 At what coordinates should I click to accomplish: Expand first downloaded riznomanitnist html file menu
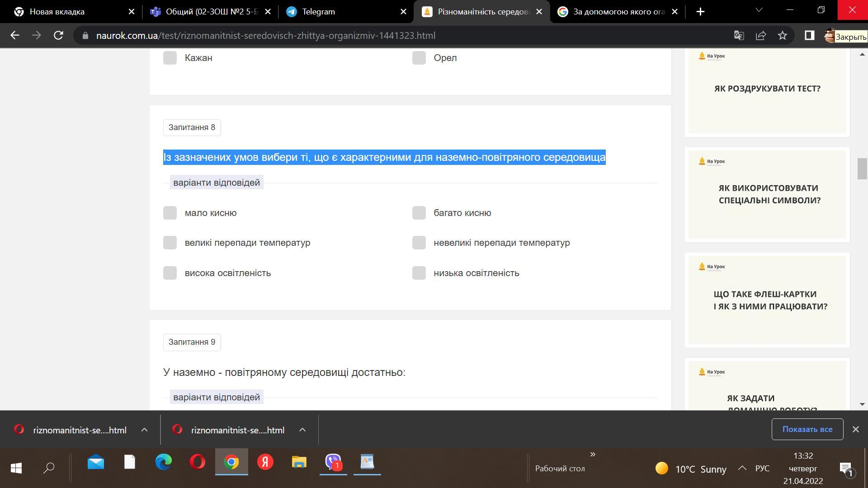[x=144, y=430]
